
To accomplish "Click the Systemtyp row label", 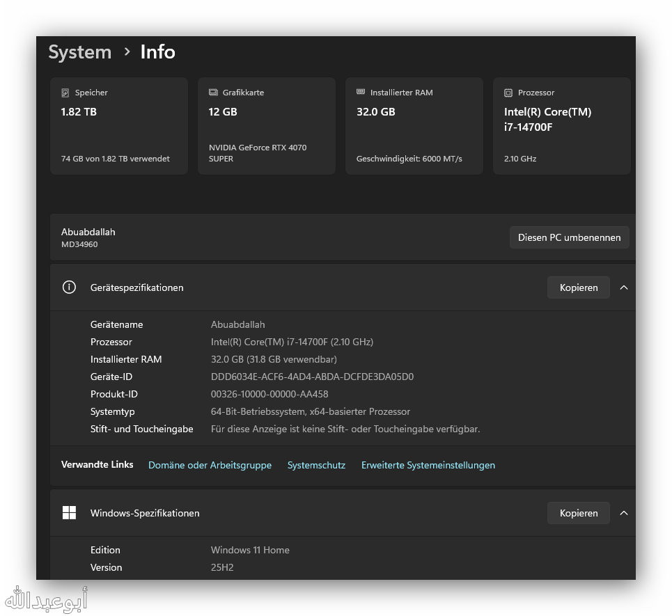I will (x=112, y=411).
